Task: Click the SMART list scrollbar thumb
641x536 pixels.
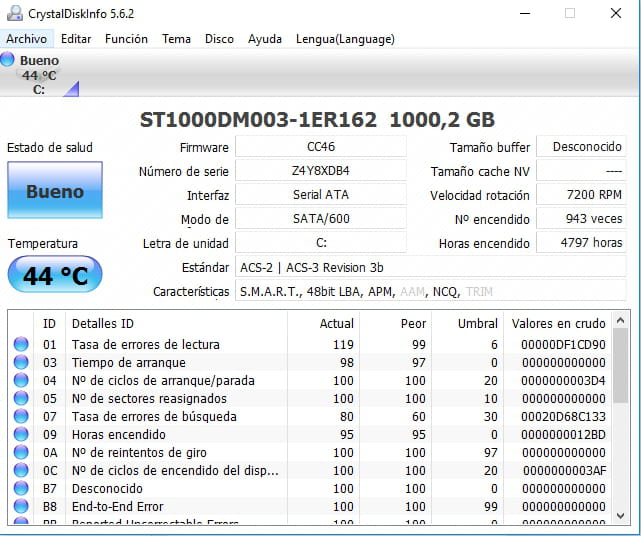Action: coord(620,366)
